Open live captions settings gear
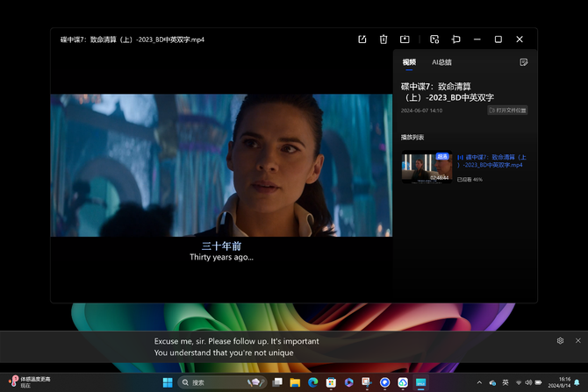Viewport: 588px width, 392px height. 560,340
